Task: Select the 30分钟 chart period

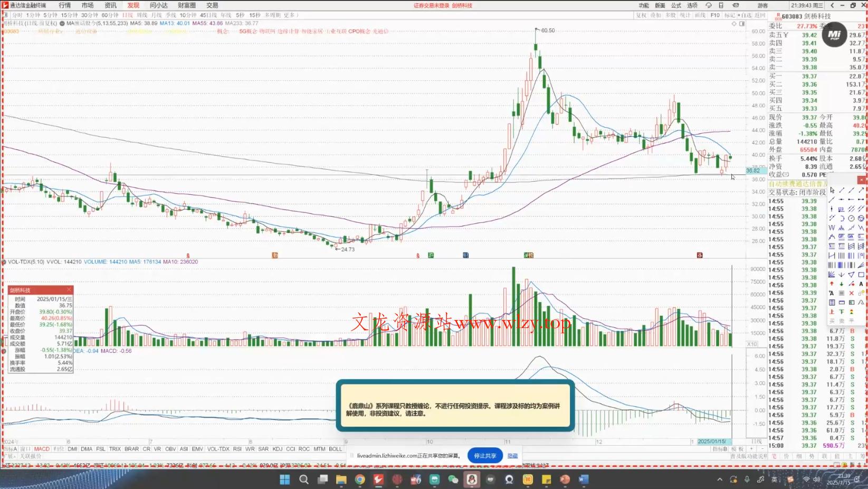Action: tap(89, 15)
